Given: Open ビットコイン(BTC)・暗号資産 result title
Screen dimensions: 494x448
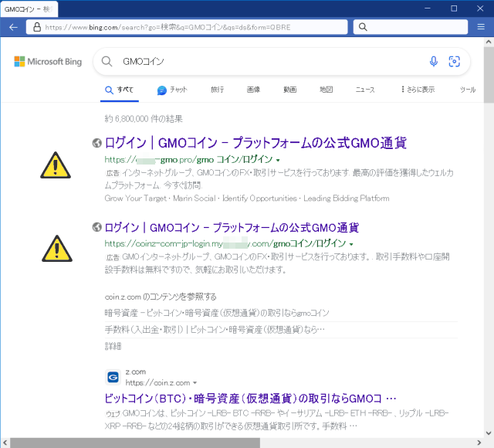Looking at the screenshot, I should pos(250,399).
